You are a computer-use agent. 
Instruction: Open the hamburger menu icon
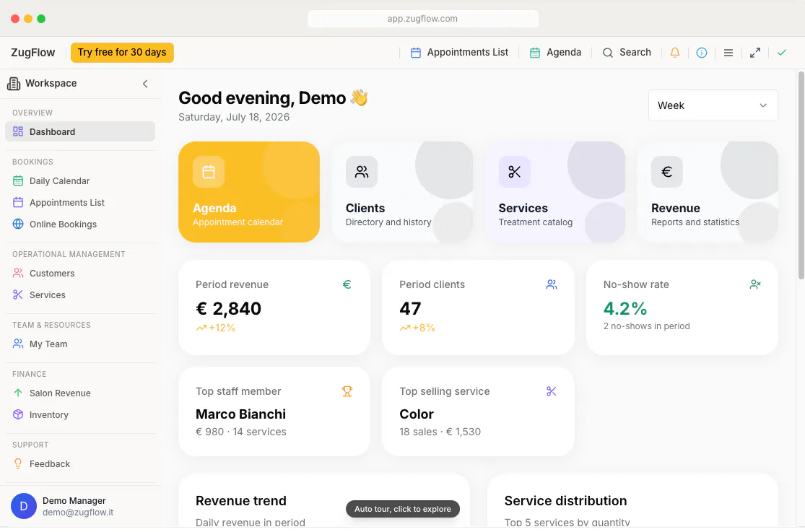(x=728, y=53)
